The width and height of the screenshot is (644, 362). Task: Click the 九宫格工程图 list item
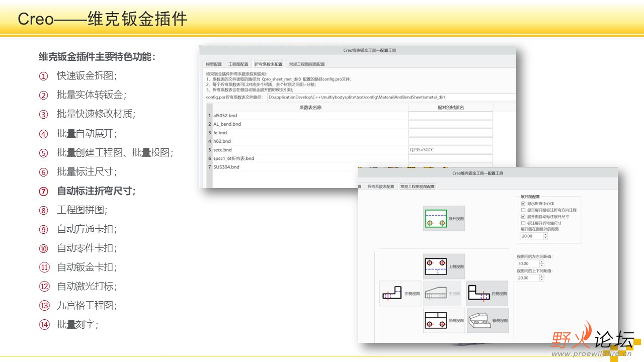point(87,306)
